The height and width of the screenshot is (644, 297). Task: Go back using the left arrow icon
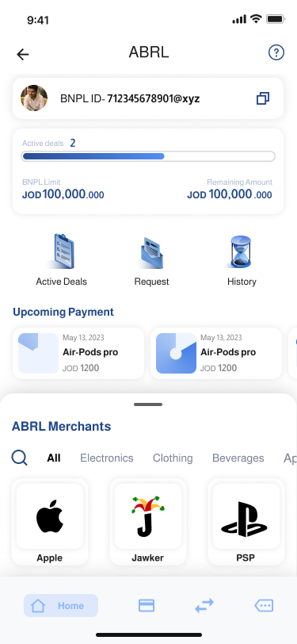coord(22,54)
